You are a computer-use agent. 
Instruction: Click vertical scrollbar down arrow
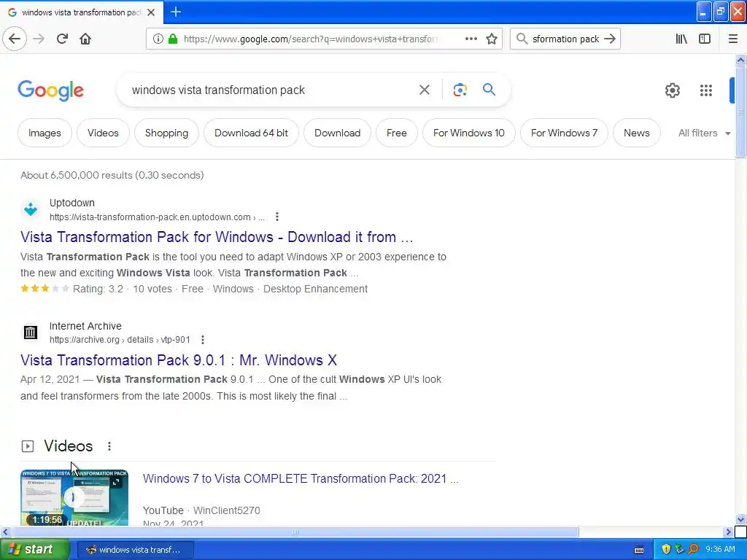(x=740, y=519)
